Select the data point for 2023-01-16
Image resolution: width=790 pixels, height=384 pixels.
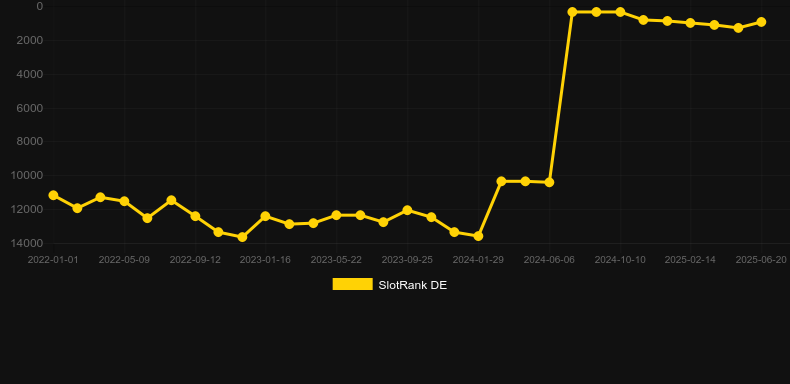(266, 216)
